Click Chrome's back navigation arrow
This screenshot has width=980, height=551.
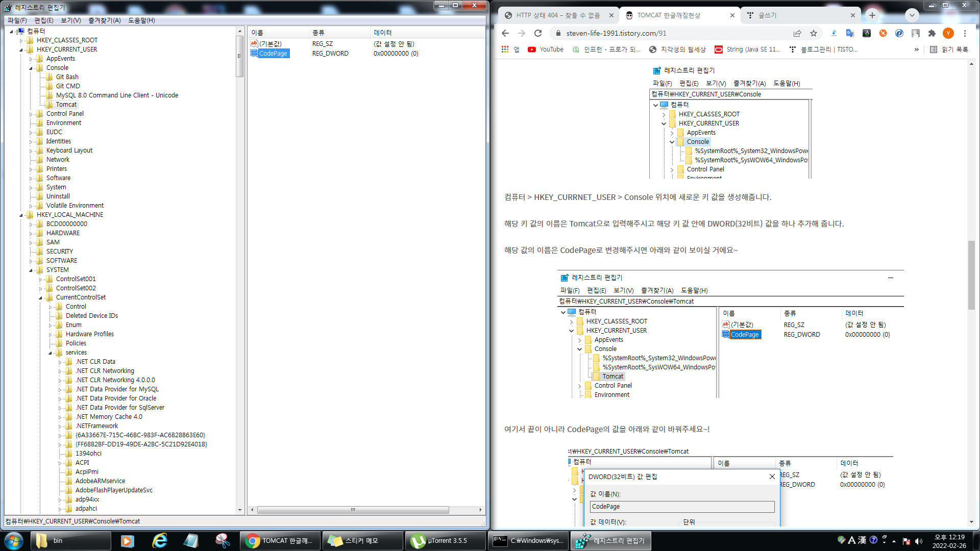pos(505,33)
